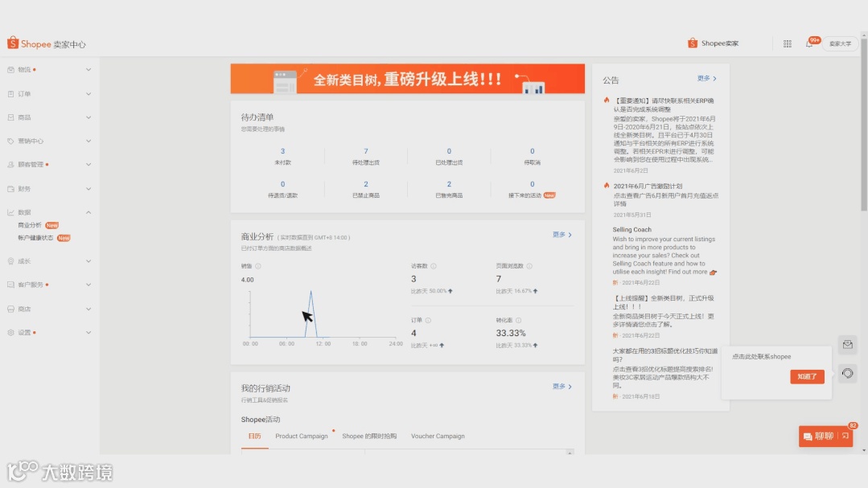This screenshot has width=868, height=488.
Task: Expand the 商品 menu chevron
Action: 88,117
